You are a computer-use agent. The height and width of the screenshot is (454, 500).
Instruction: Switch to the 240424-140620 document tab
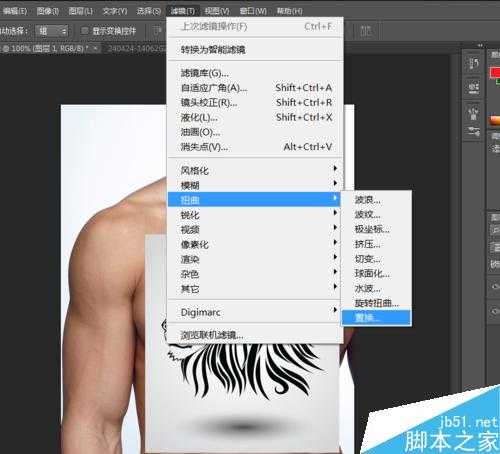137,48
